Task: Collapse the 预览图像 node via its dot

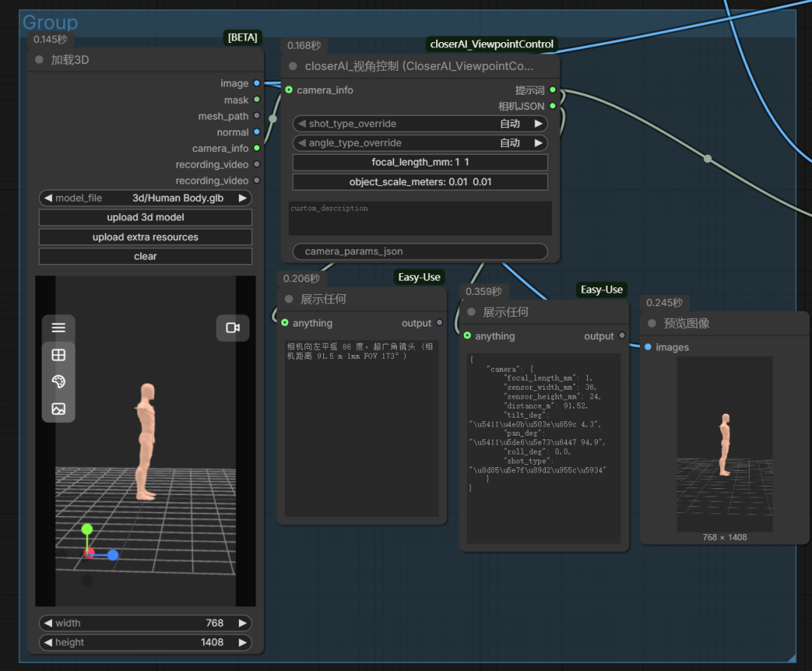Action: click(652, 323)
